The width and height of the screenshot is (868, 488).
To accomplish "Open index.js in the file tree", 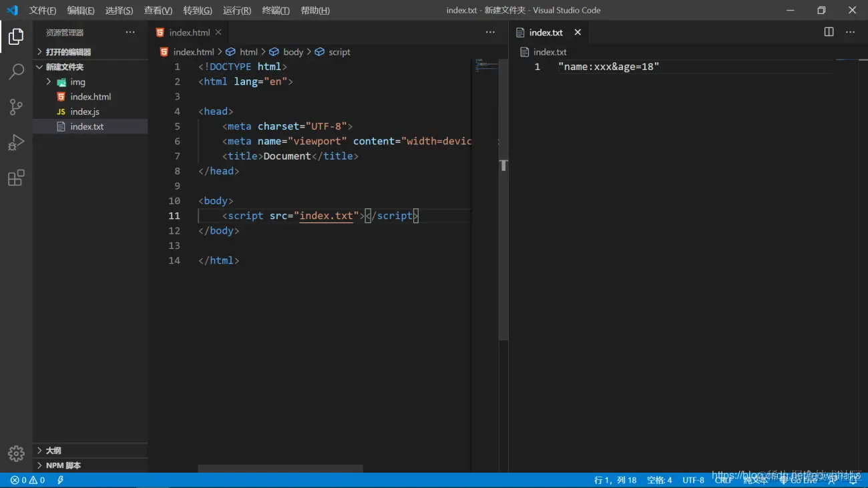I will click(x=90, y=111).
